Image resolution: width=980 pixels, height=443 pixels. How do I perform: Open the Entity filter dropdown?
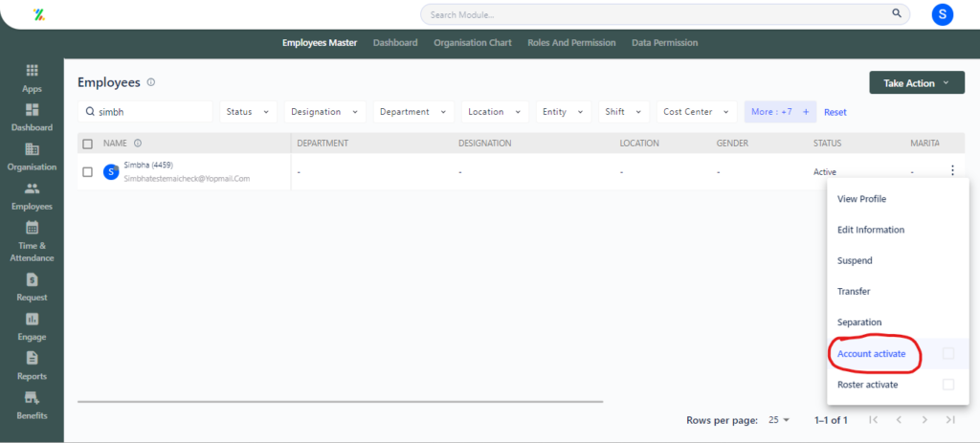pyautogui.click(x=563, y=112)
